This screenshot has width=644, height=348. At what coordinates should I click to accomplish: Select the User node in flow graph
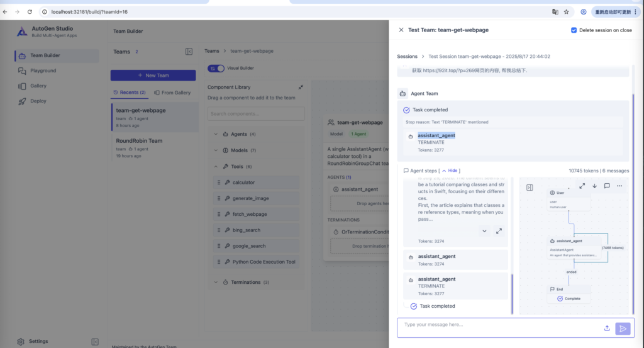point(569,199)
